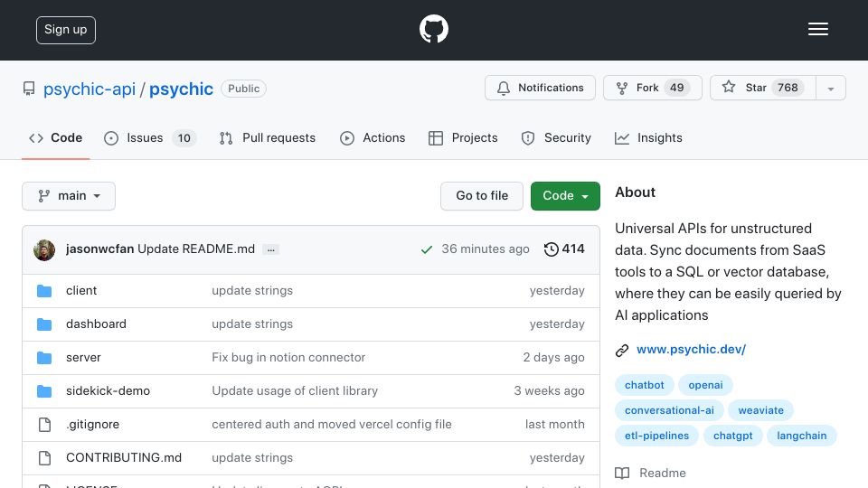Jump to the Readme link

(x=650, y=473)
